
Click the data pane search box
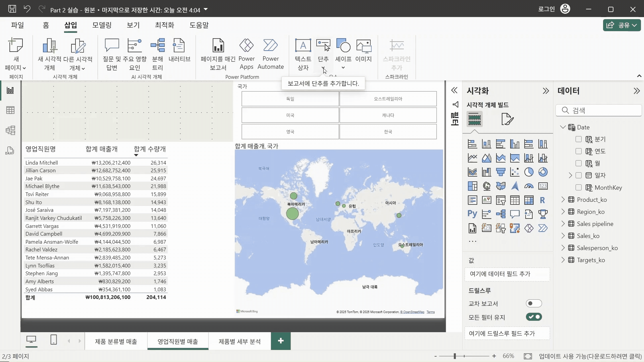[x=599, y=110]
